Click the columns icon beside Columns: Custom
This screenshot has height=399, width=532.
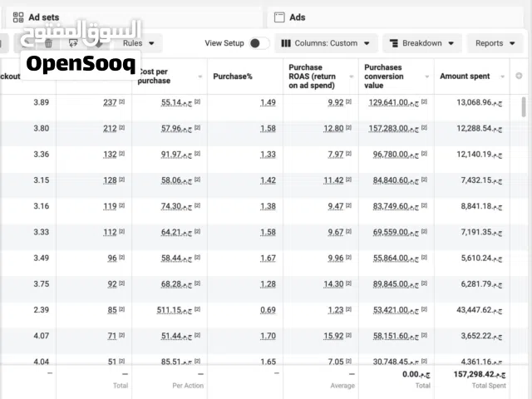tap(286, 43)
